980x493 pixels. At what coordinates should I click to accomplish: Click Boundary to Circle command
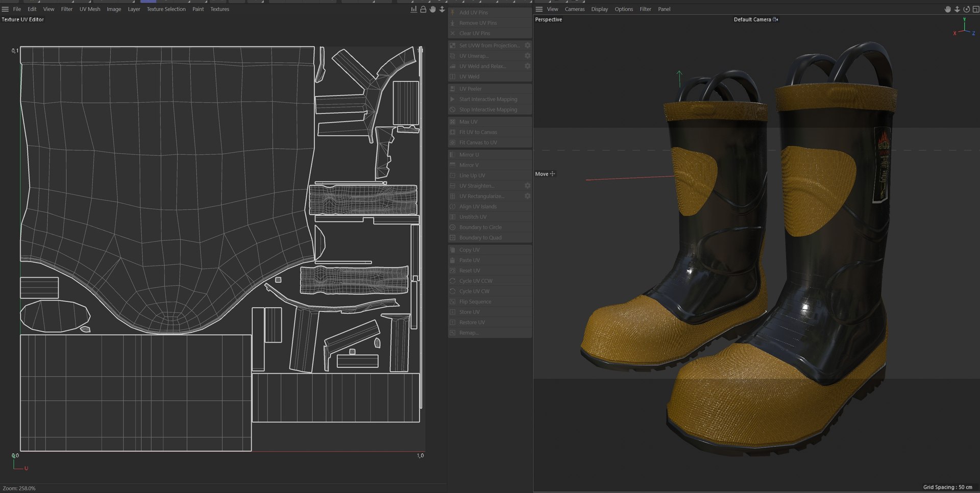[x=490, y=227]
